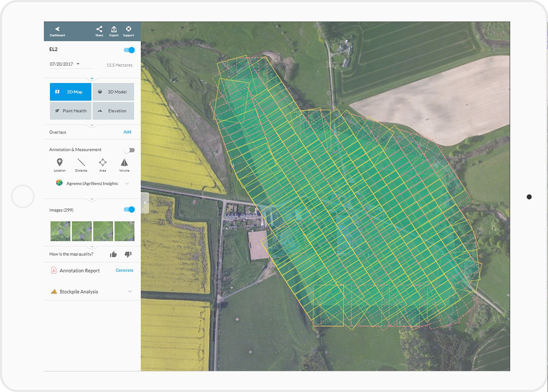548x392 pixels.
Task: Rate map quality thumbs down
Action: (x=128, y=254)
